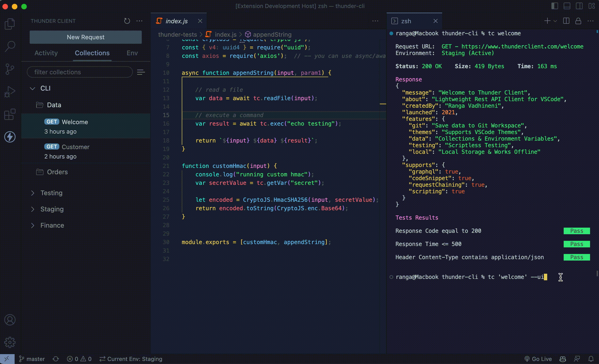Toggle the bottom panel layout button
The image size is (599, 364).
pyautogui.click(x=567, y=6)
